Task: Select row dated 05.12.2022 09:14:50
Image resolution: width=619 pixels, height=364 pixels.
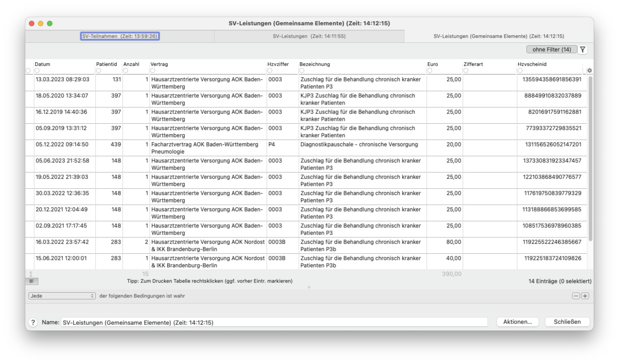Action: (x=306, y=148)
